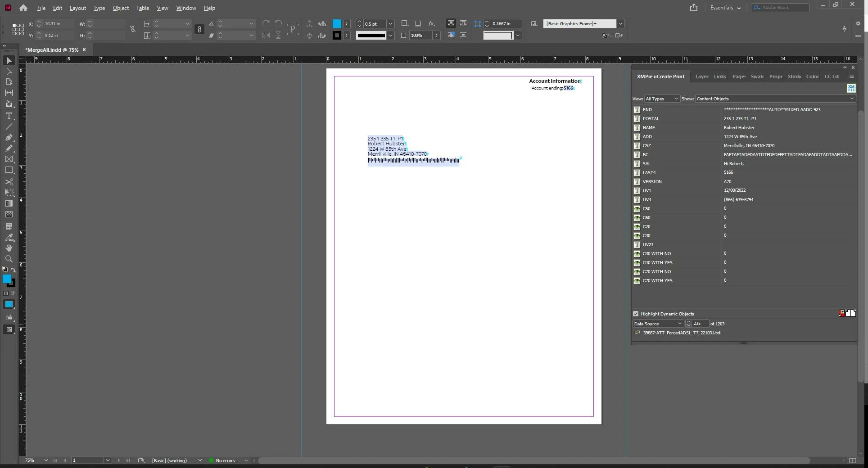The image size is (868, 468).
Task: Select the Hand tool
Action: [9, 248]
